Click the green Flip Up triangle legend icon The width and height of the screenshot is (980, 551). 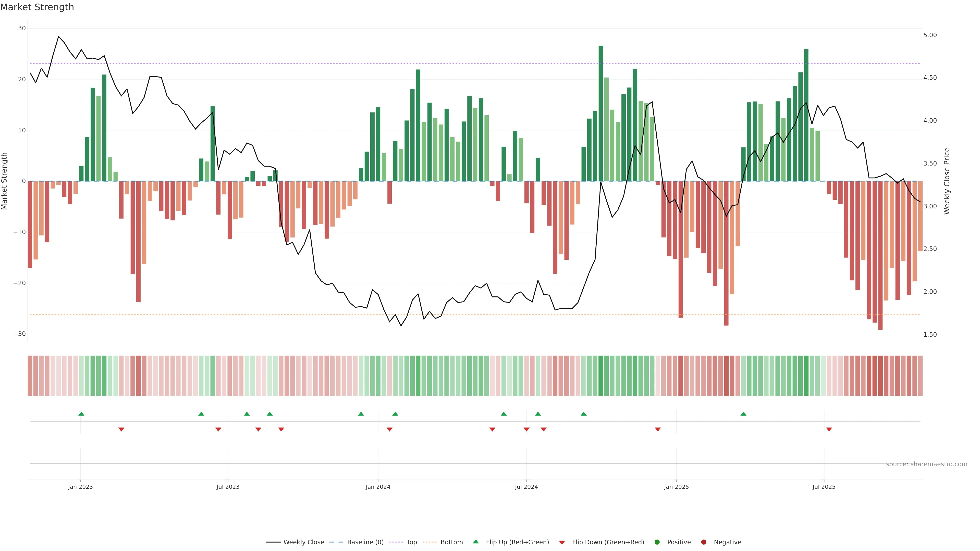pos(475,542)
